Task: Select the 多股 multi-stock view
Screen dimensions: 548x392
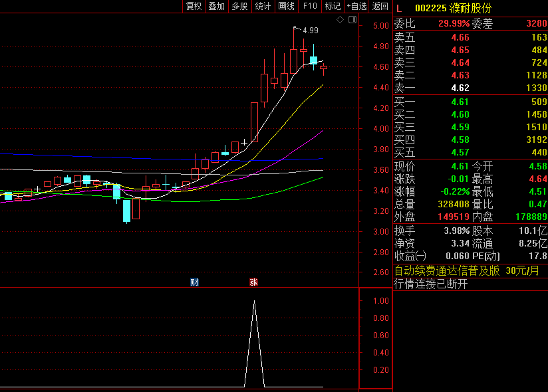Action: (239, 6)
